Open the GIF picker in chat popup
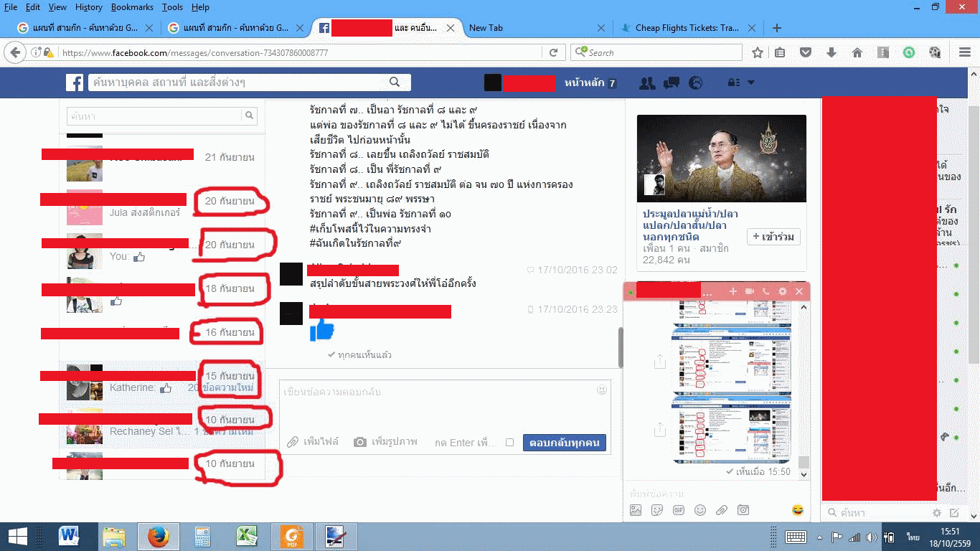 [679, 510]
